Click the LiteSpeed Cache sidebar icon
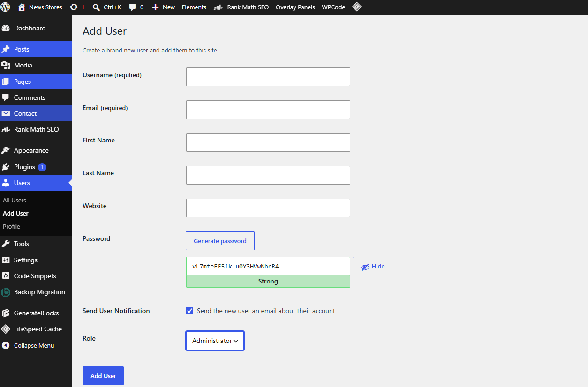 click(x=6, y=329)
